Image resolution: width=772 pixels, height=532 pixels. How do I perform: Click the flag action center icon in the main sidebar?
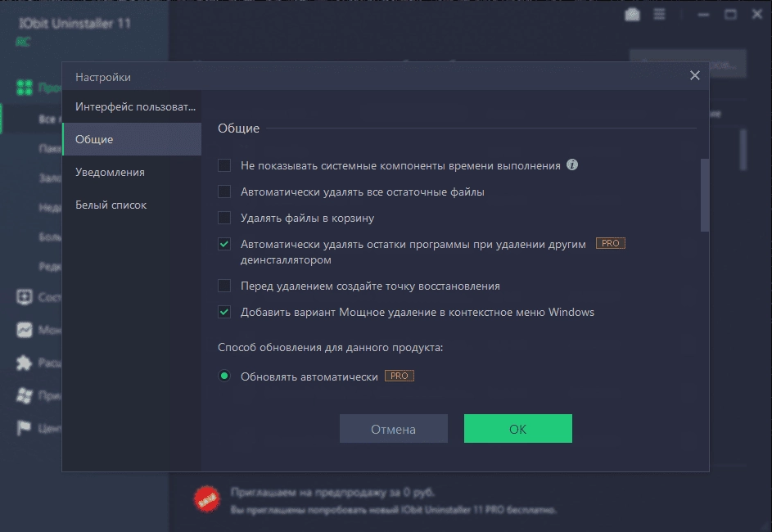(24, 428)
